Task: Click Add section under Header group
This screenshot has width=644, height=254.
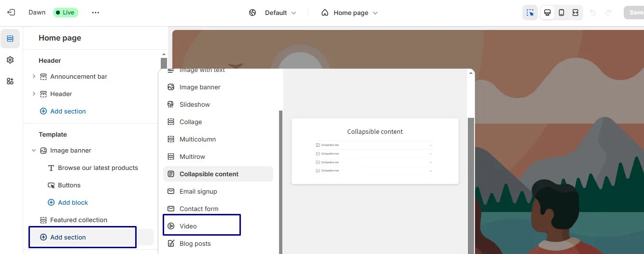Action: tap(63, 111)
